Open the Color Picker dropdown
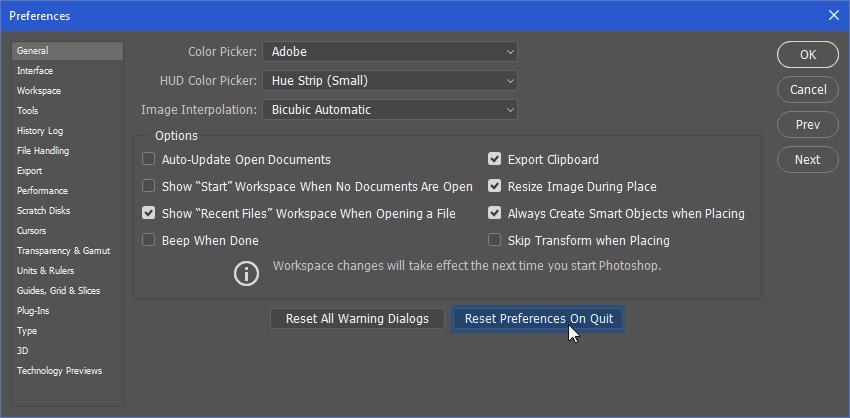This screenshot has height=418, width=850. pyautogui.click(x=390, y=52)
